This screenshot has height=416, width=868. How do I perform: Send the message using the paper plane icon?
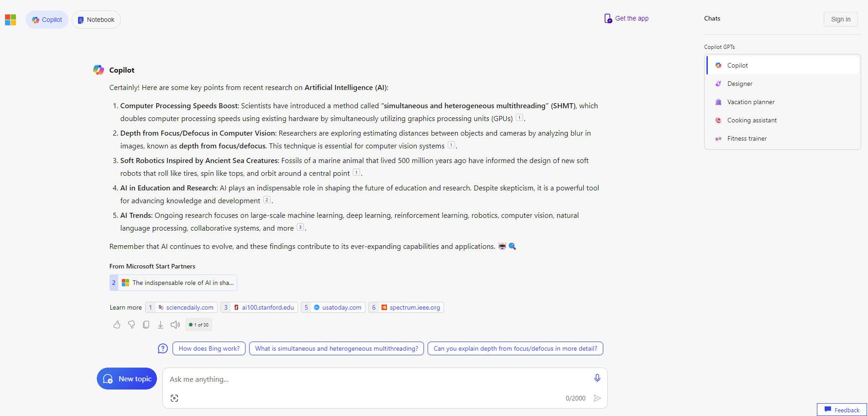(597, 398)
